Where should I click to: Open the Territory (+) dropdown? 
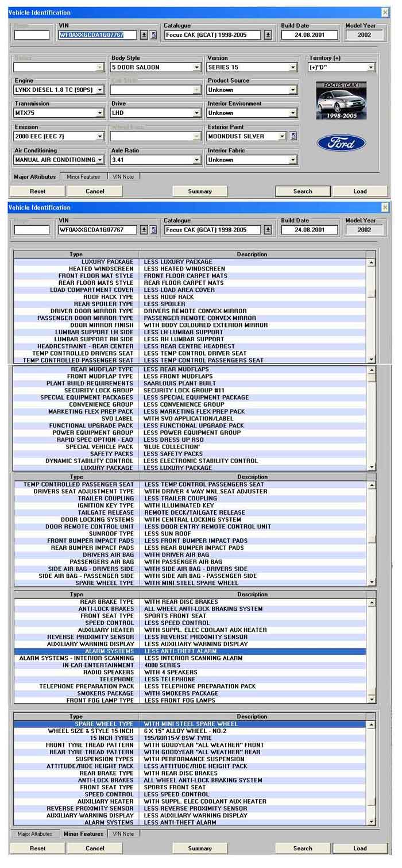370,68
